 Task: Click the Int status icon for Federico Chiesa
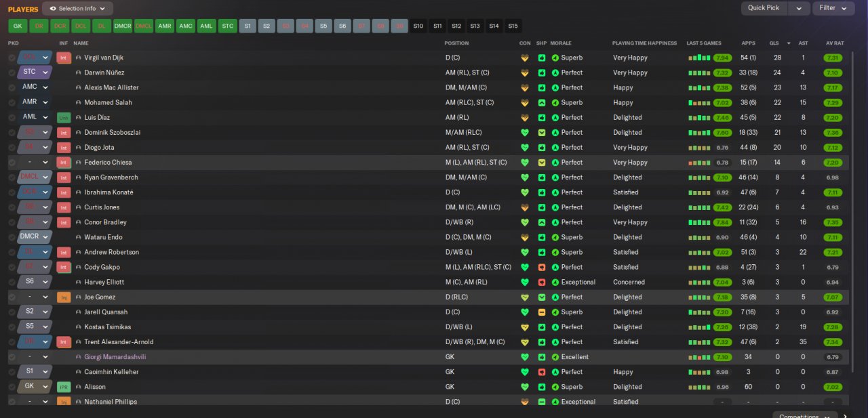coord(64,163)
